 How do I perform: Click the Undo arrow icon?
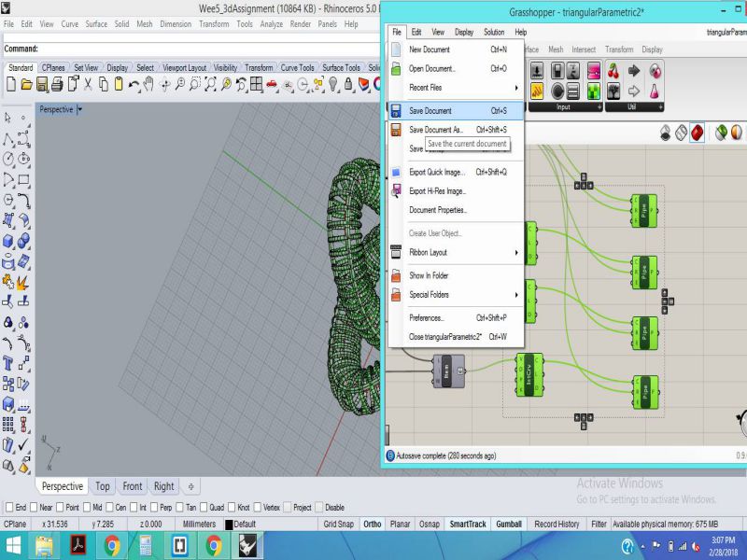[134, 85]
